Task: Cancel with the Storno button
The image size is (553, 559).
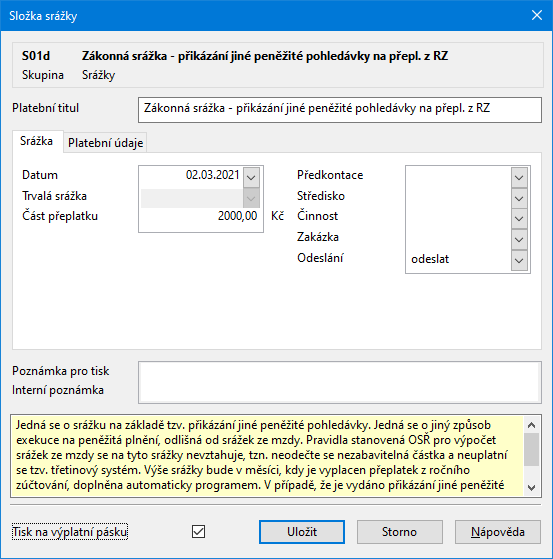Action: (400, 532)
